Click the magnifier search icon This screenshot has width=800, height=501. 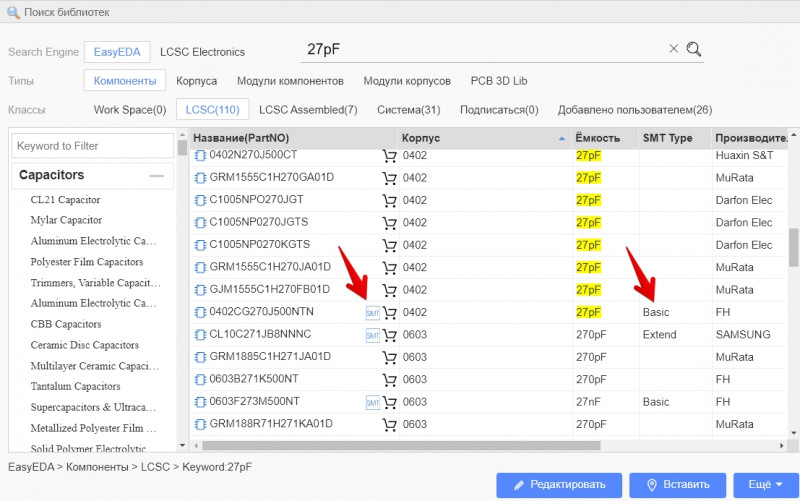click(694, 49)
